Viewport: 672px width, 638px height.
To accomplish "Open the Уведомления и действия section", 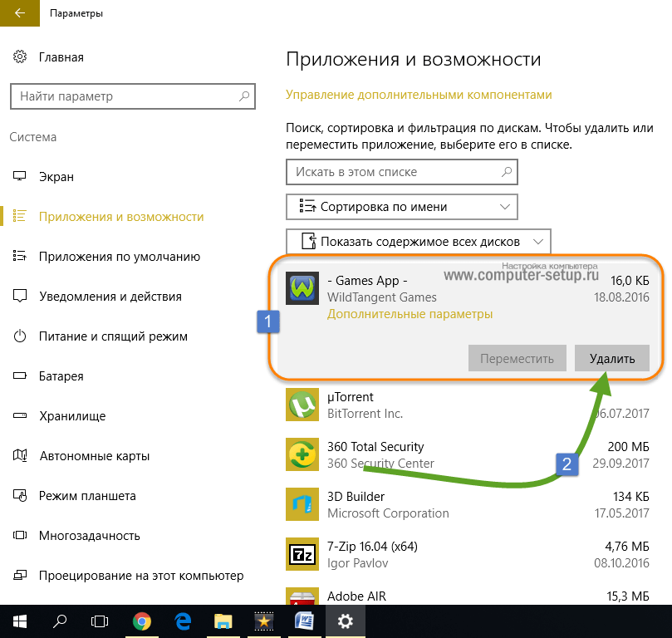I will (x=110, y=297).
